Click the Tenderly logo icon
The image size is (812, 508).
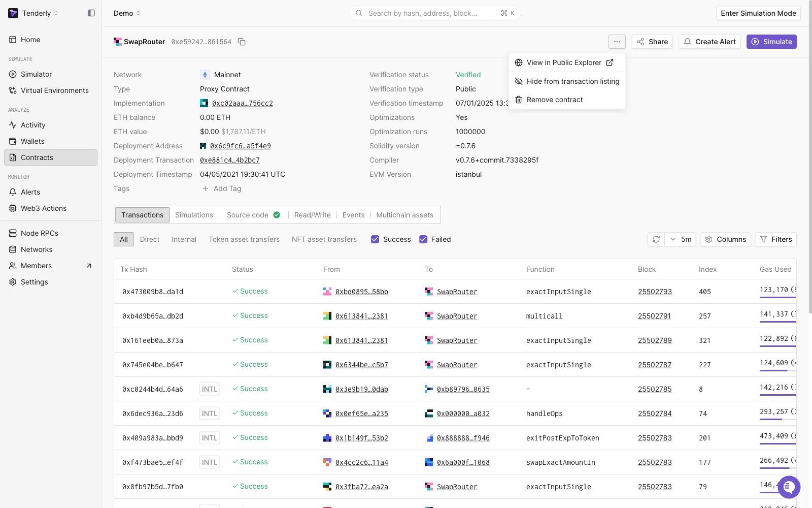[x=13, y=13]
